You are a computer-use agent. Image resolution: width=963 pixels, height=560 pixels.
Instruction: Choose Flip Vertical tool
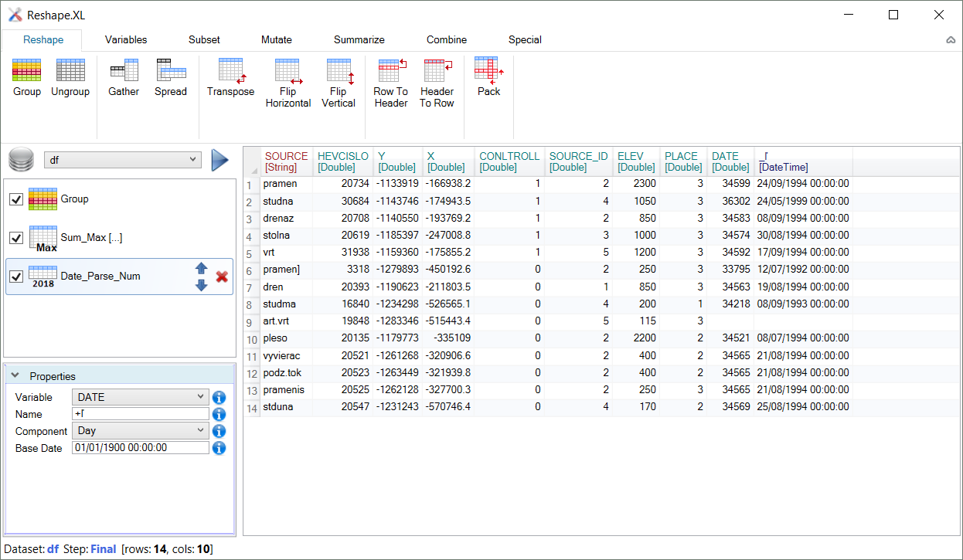(339, 83)
